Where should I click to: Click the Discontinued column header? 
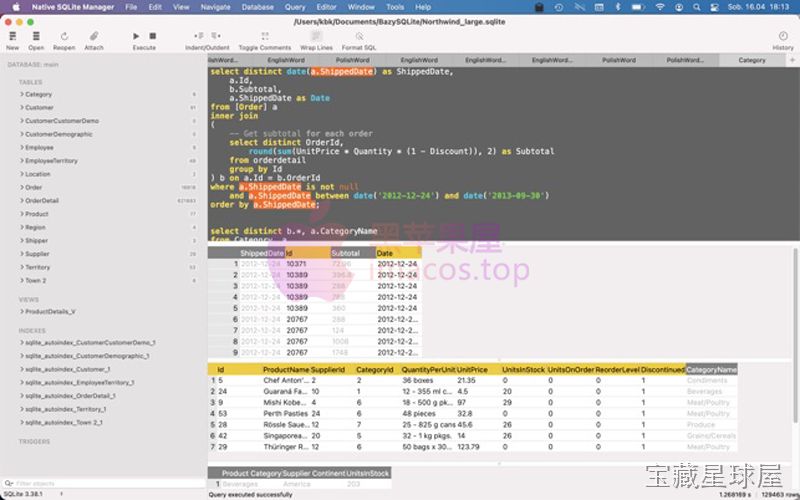pos(663,369)
